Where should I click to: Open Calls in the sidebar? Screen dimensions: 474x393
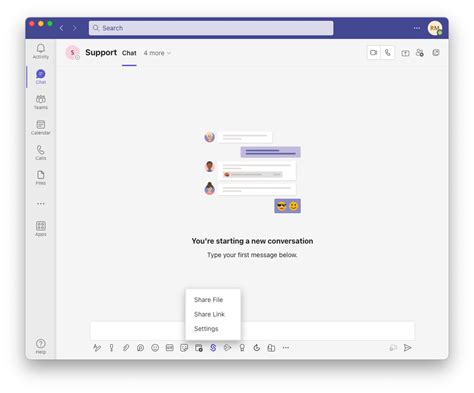41,152
